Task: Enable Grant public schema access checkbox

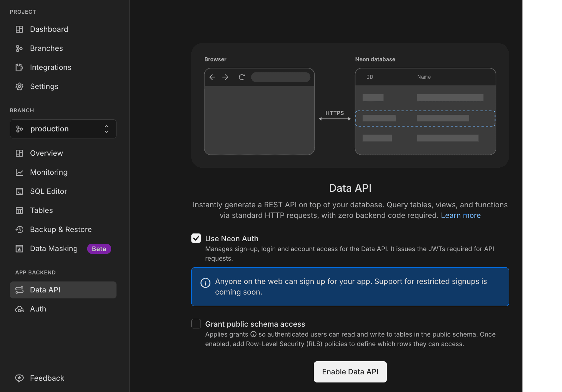Action: 196,323
